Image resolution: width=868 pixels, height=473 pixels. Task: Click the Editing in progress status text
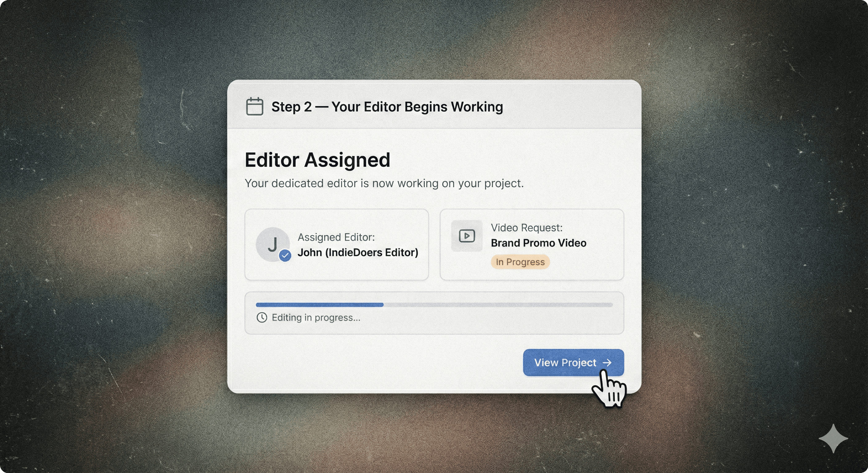(316, 317)
